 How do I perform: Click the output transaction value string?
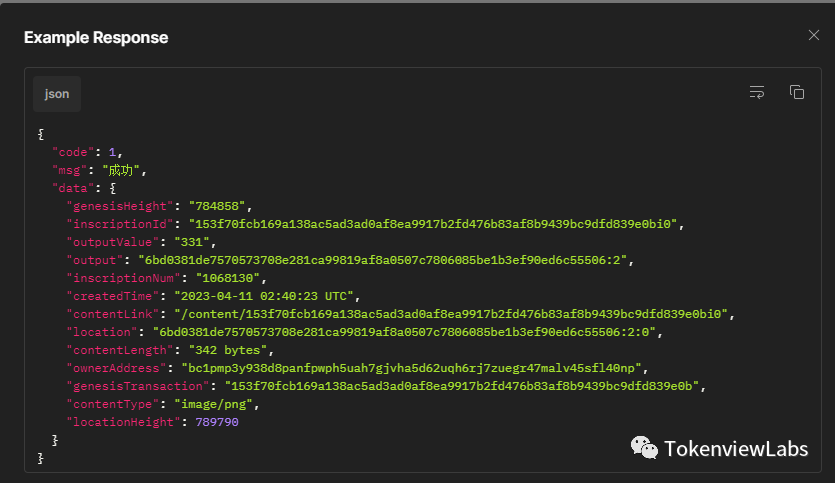383,260
